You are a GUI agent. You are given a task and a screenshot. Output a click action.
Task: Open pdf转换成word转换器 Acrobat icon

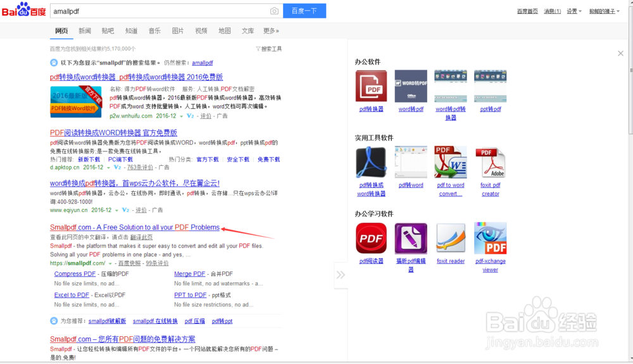tap(371, 162)
